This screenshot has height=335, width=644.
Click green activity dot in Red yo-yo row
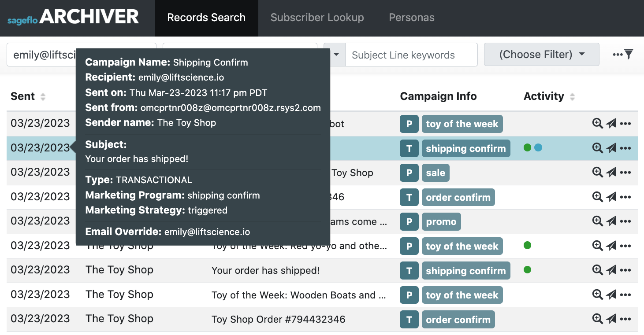coord(527,245)
